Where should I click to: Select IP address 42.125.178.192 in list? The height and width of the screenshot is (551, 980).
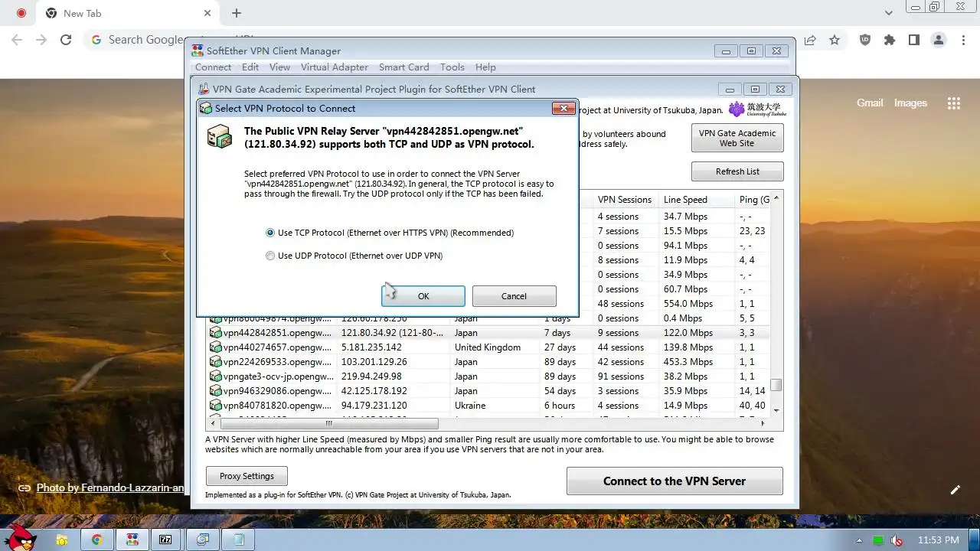click(x=374, y=391)
